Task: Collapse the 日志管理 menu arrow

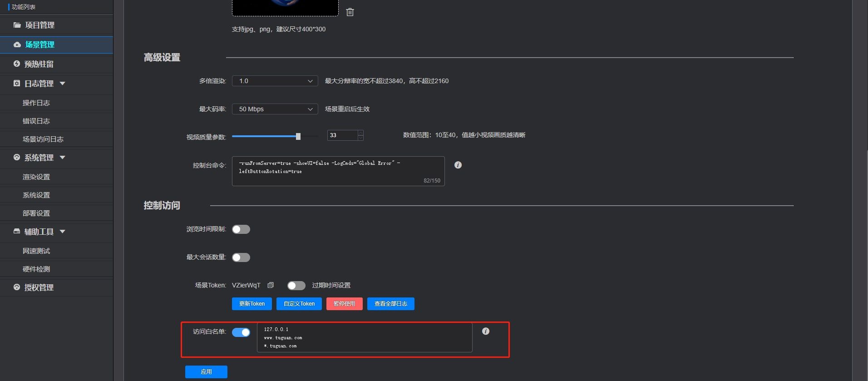Action: (x=63, y=83)
